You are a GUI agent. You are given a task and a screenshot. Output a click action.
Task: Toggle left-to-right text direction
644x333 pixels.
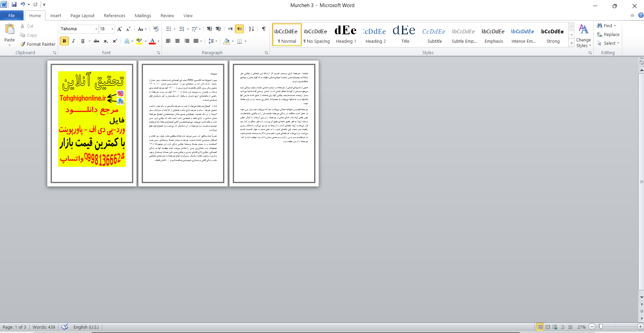[230, 29]
